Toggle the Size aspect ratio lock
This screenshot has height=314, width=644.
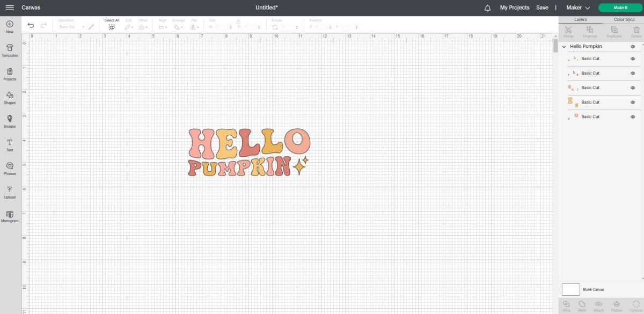coord(238,21)
